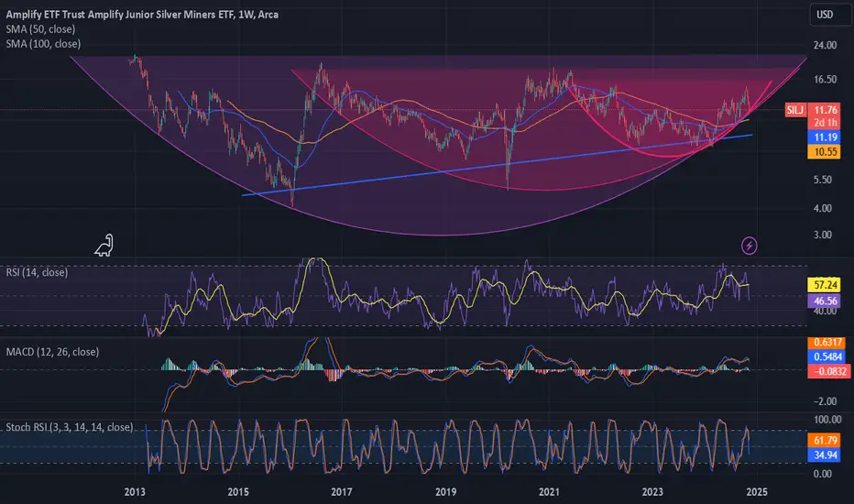
Task: Click the 0.5484 MACD signal value label
Action: [827, 356]
